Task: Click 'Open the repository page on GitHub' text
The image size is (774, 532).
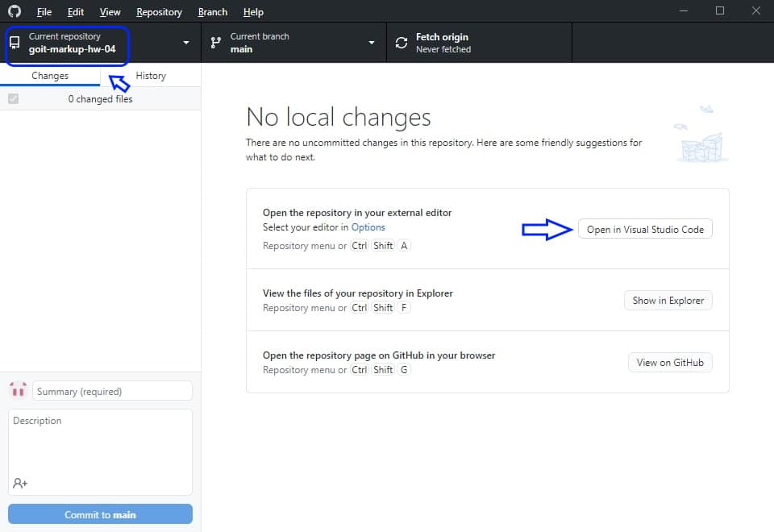Action: 343,355
